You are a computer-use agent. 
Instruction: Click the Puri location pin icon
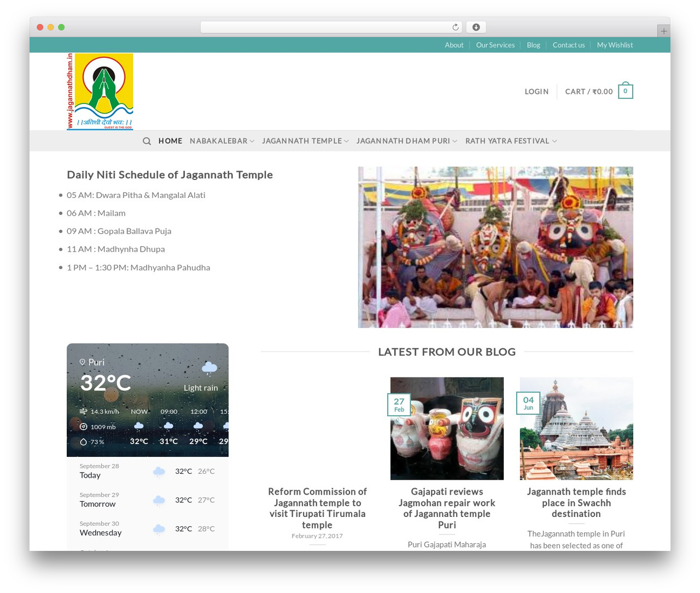(x=83, y=362)
